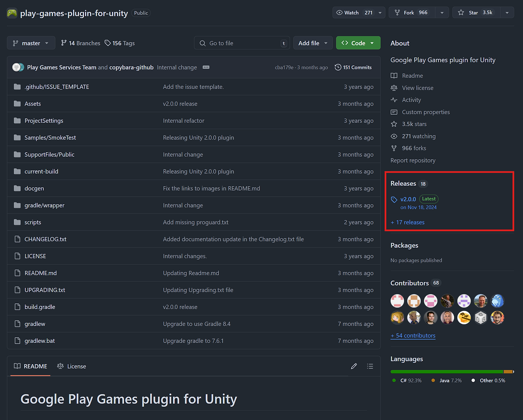Open the green Code dropdown
This screenshot has width=523, height=420.
(358, 43)
